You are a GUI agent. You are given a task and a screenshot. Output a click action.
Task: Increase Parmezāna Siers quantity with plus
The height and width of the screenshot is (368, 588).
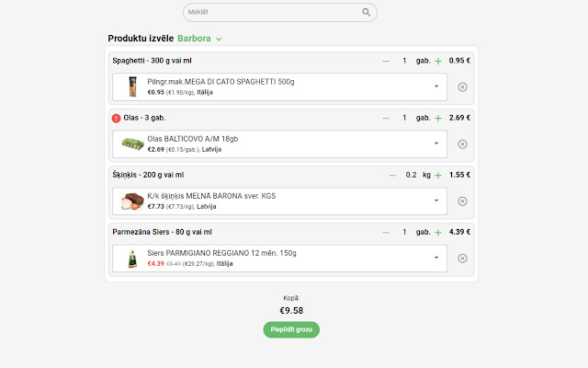(438, 232)
